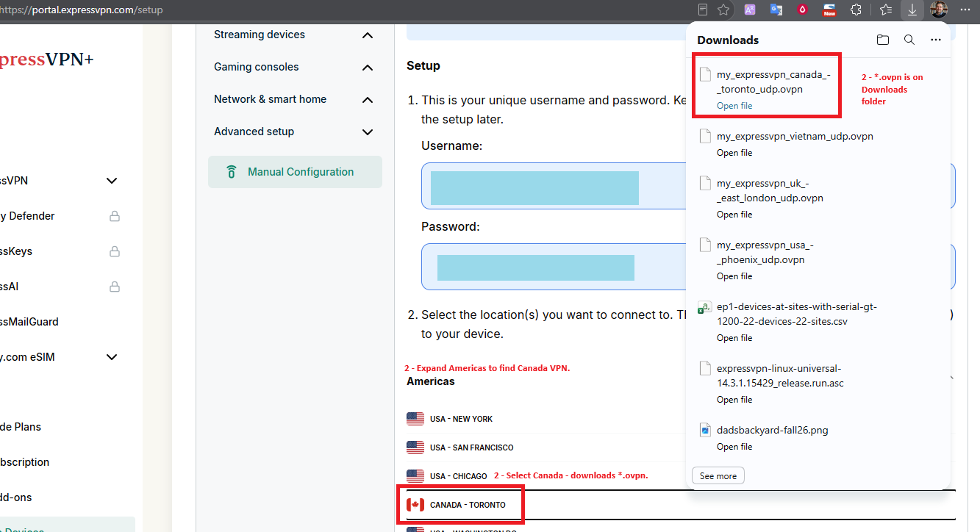Click the browser profile avatar
980x532 pixels.
click(939, 10)
